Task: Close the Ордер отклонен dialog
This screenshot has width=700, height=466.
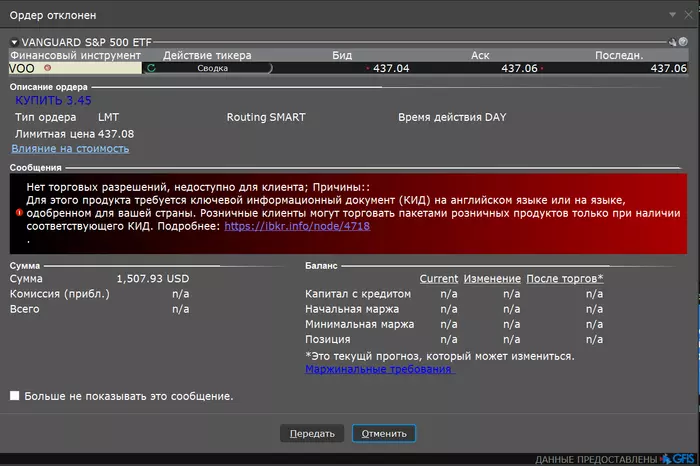Action: (x=688, y=15)
